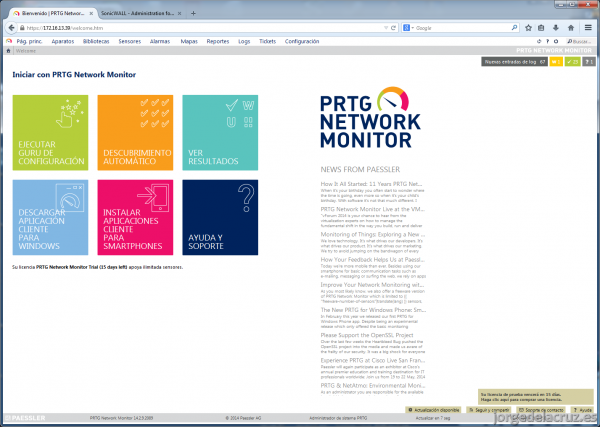Viewport: 600px width, 427px height.
Task: Open Nuevas entradas de log 67 badge
Action: click(514, 62)
